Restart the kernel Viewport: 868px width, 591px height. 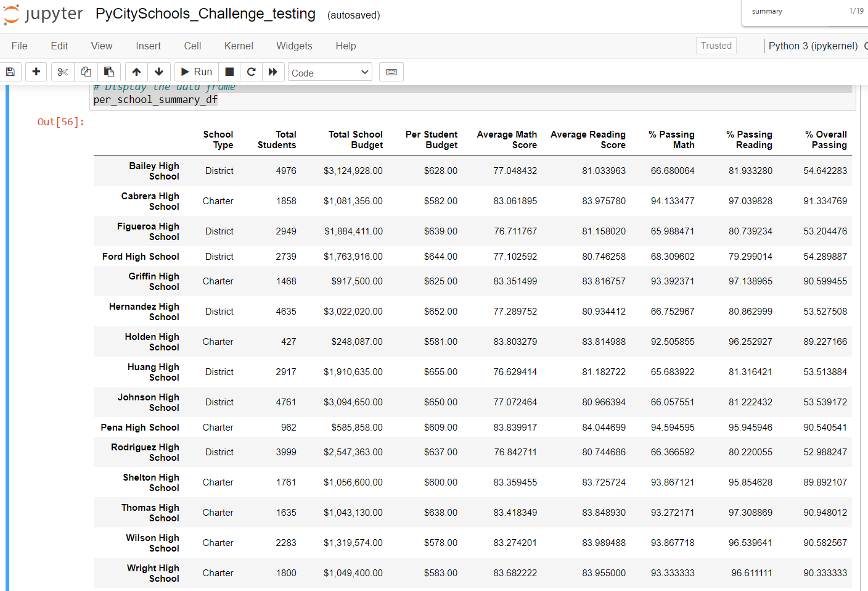(x=252, y=72)
